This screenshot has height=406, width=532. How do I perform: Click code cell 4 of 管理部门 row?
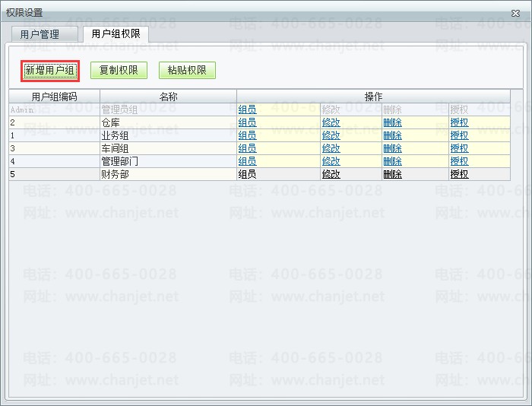coord(54,161)
